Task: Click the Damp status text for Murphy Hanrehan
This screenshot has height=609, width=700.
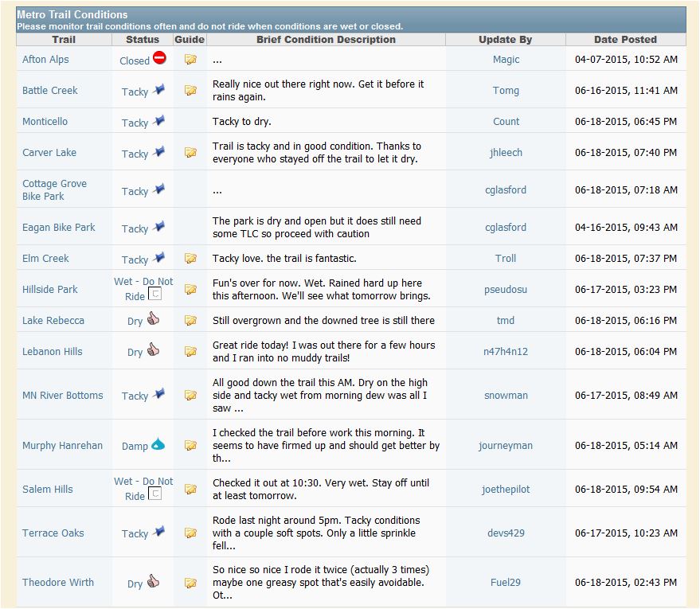Action: pyautogui.click(x=135, y=446)
